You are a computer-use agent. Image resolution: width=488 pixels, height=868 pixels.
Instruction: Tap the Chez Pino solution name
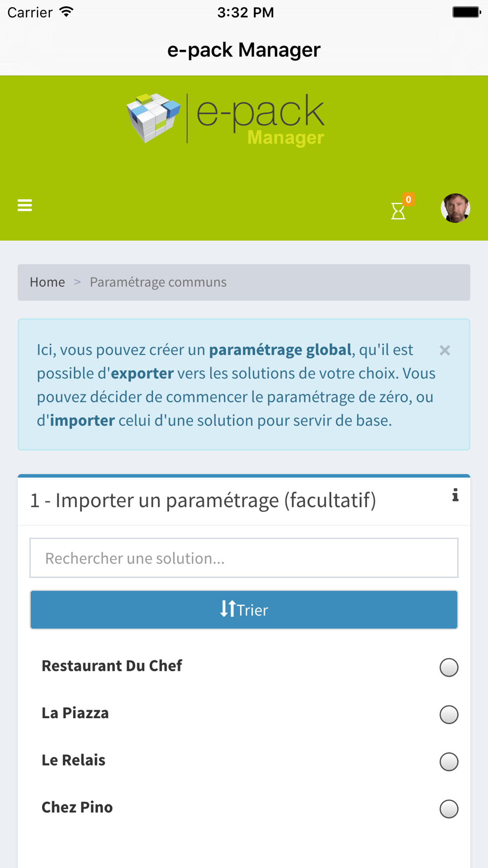[x=77, y=807]
